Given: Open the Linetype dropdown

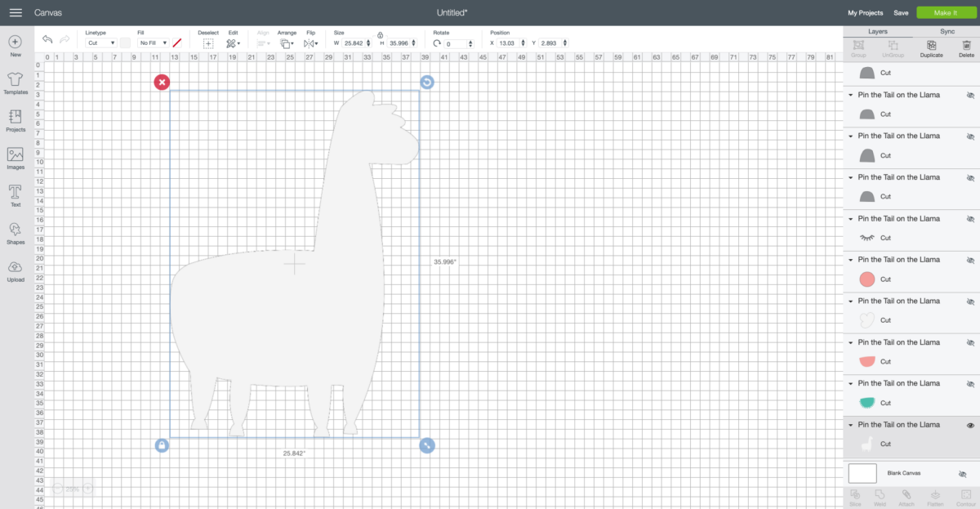Looking at the screenshot, I should [x=99, y=42].
